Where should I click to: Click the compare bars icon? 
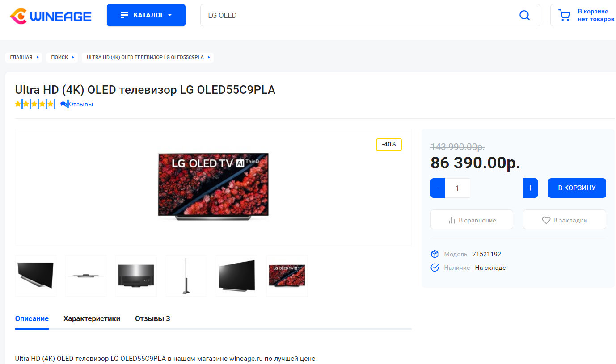pyautogui.click(x=451, y=220)
